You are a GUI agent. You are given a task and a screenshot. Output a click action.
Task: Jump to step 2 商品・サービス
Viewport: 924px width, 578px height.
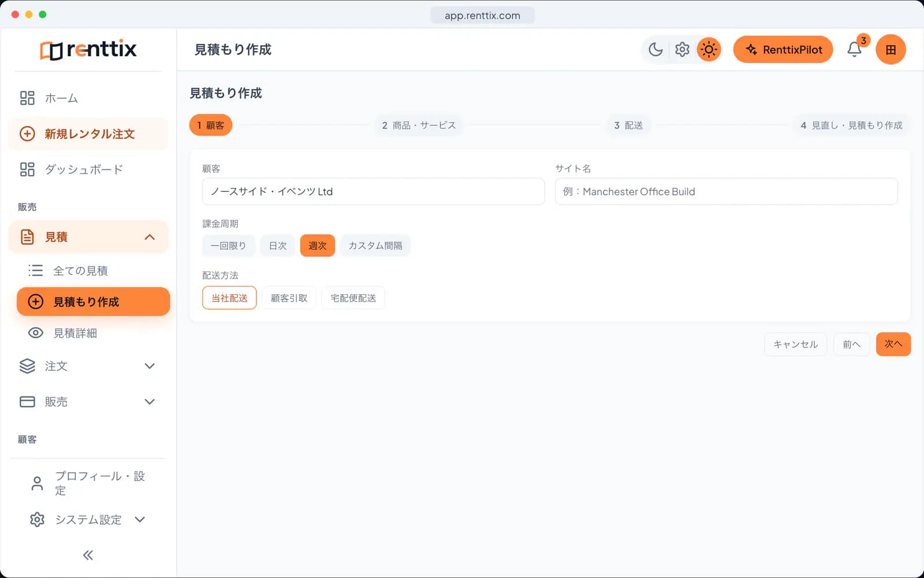419,125
